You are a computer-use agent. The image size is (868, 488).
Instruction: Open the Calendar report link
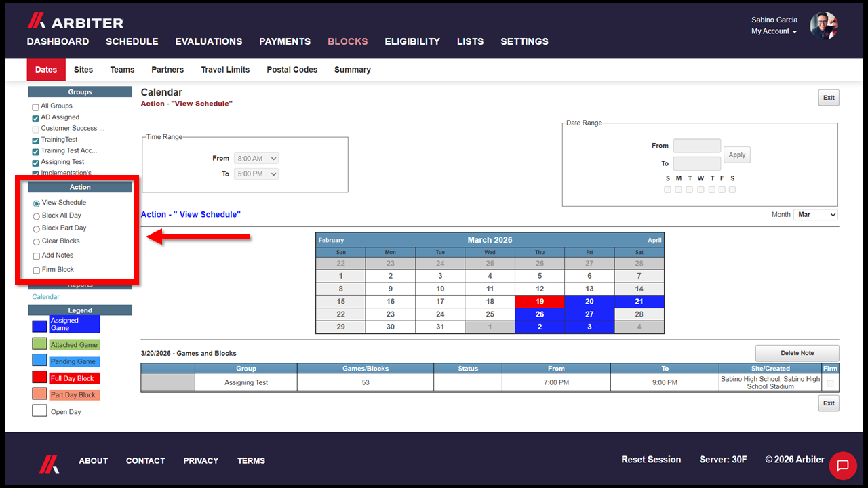pos(45,297)
